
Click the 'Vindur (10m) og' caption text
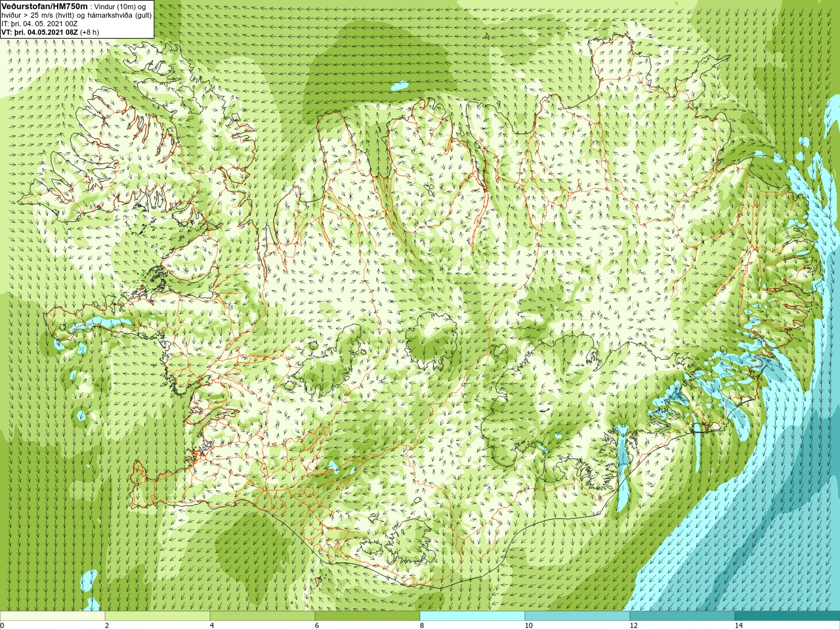pos(121,6)
